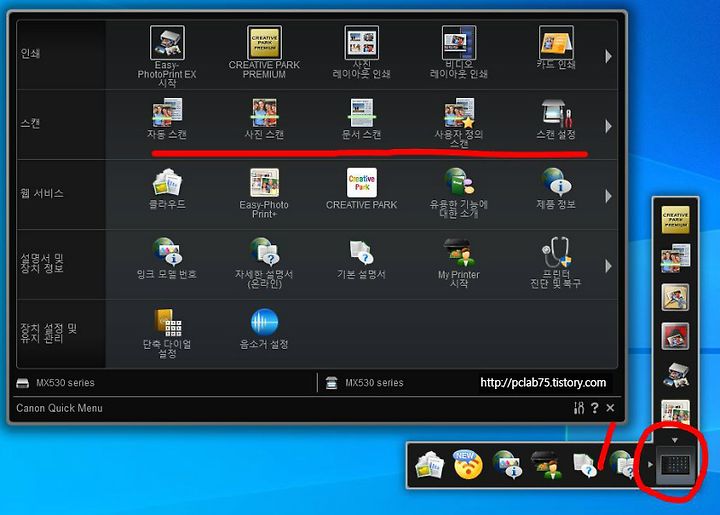This screenshot has width=720, height=515.
Task: Open Creative Park Premium on vertical shortcut bar
Action: coord(675,219)
